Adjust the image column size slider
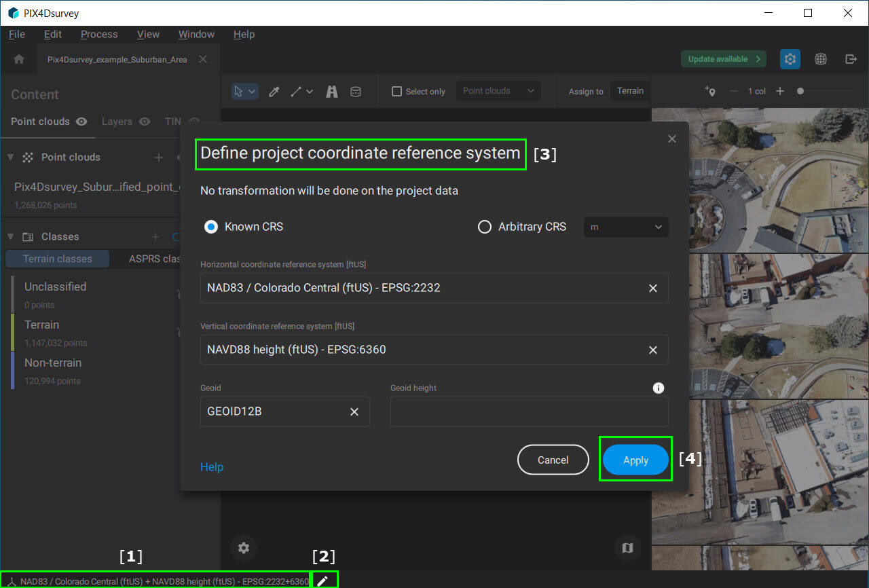 800,91
